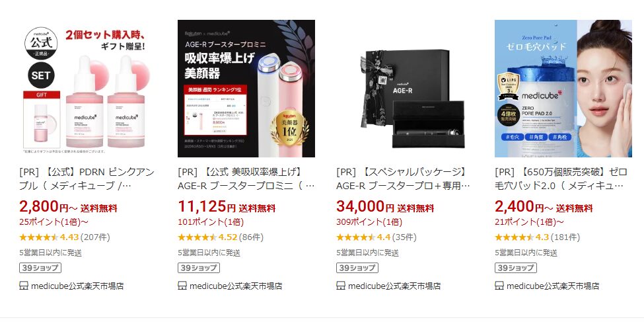Open 【スペシャルパッケージ】AGE-R ブースタープロ title link
644x326 pixels.
click(x=404, y=179)
